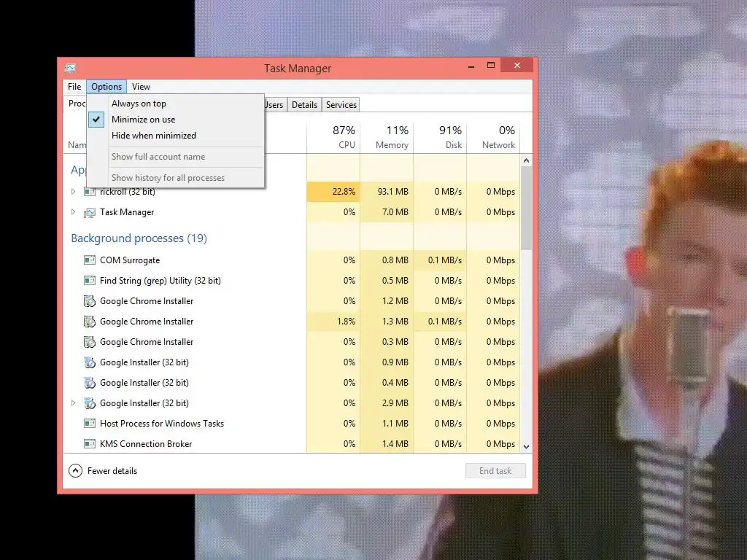747x560 pixels.
Task: Enable Always on top option
Action: click(x=175, y=104)
